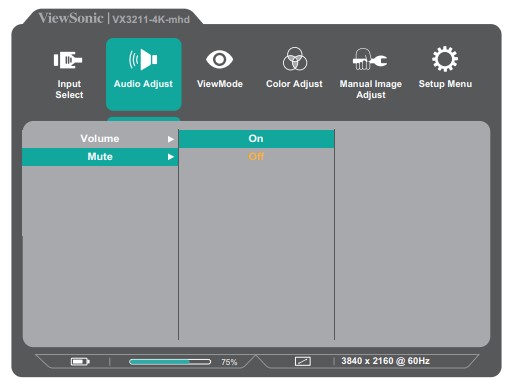Screen dimensions: 513x386
Task: Select the Input Select connector icon
Action: click(x=68, y=60)
